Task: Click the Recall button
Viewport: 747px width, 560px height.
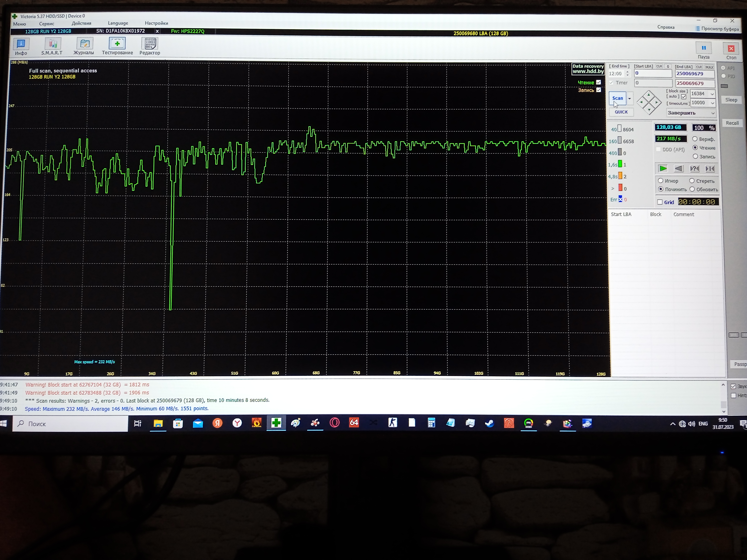Action: click(x=732, y=123)
